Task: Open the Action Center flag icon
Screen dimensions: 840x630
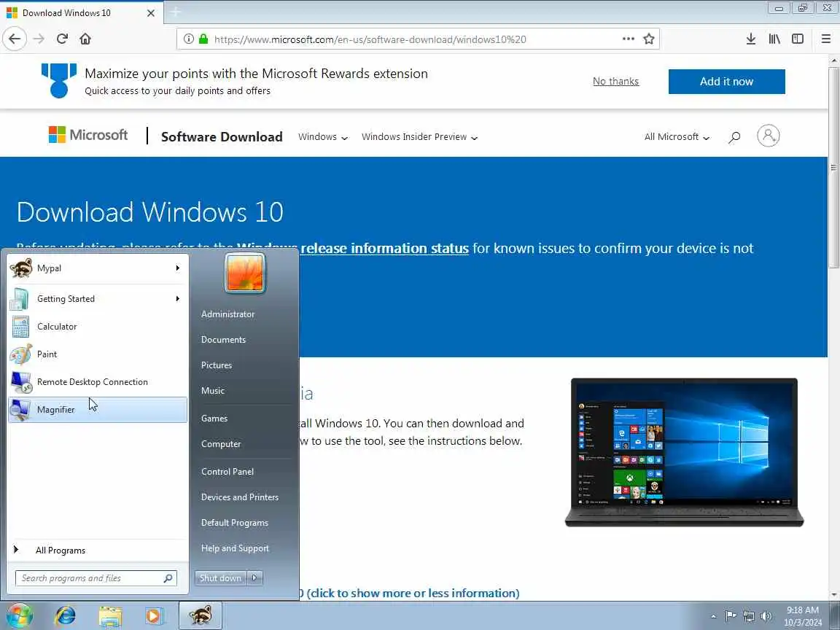Action: (x=730, y=616)
